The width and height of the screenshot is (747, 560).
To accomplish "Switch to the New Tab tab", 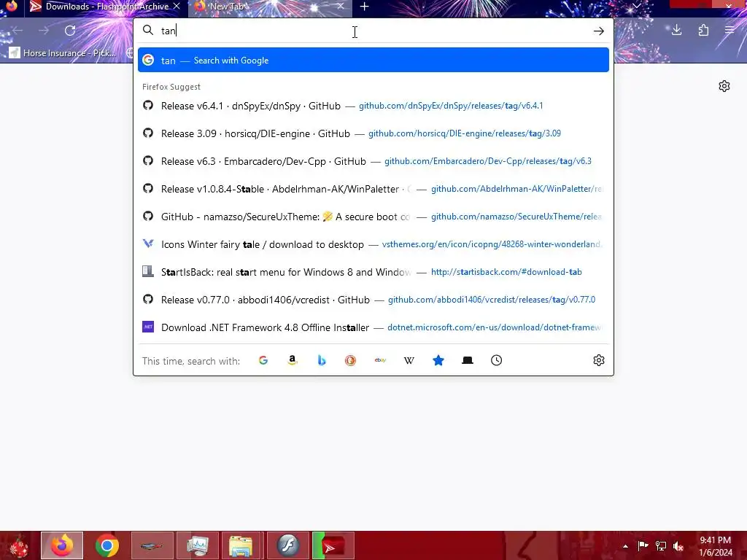I will click(270, 7).
